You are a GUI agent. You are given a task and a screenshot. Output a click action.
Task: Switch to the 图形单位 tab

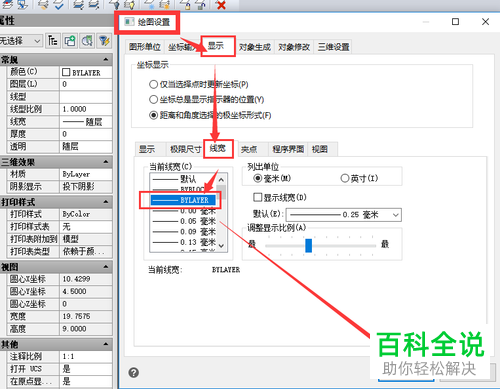(145, 47)
